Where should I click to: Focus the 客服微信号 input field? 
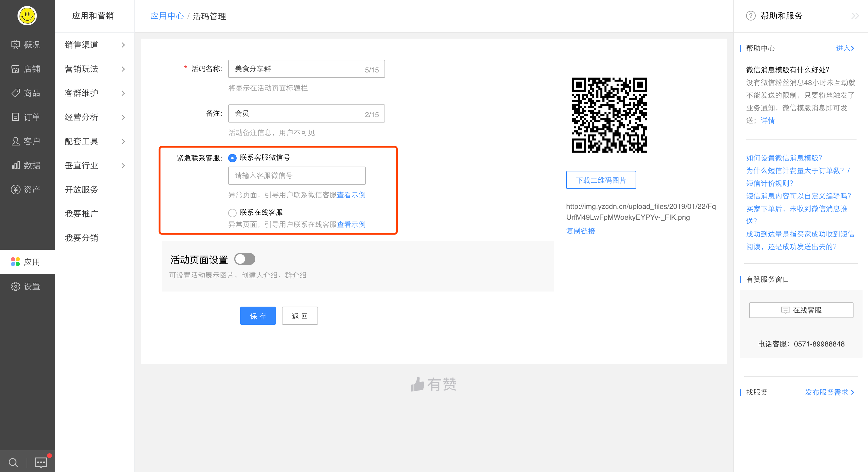[x=296, y=176]
